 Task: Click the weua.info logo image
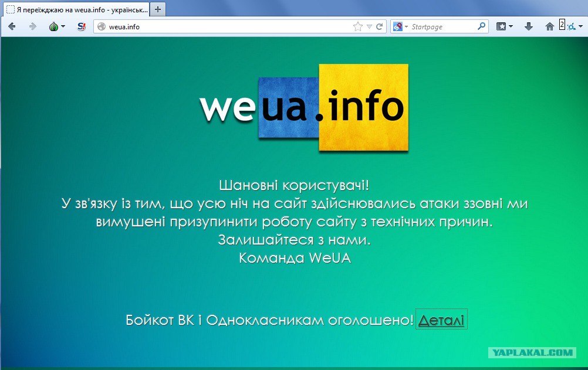[x=303, y=108]
